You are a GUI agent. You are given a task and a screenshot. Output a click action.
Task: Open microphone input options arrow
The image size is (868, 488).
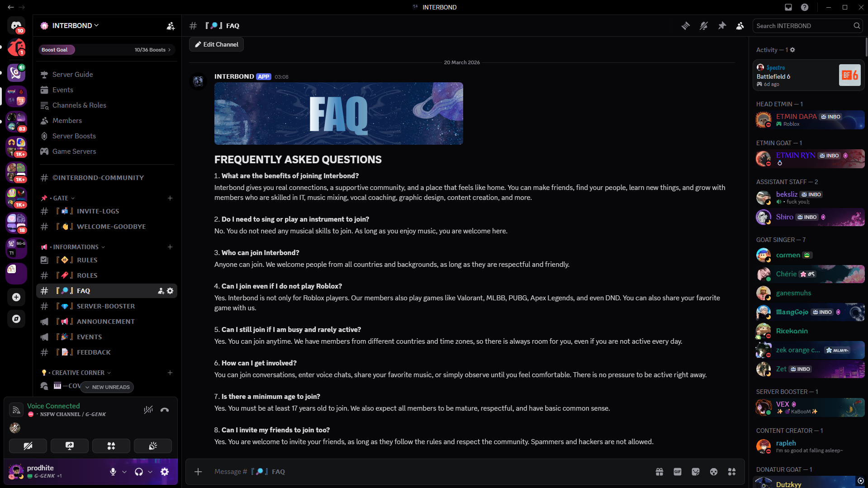pyautogui.click(x=124, y=472)
